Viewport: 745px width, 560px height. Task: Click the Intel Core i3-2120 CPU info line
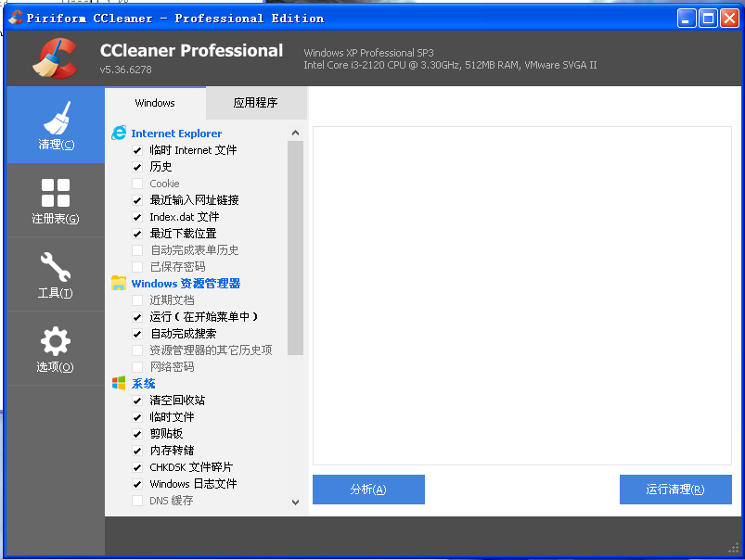tap(450, 65)
